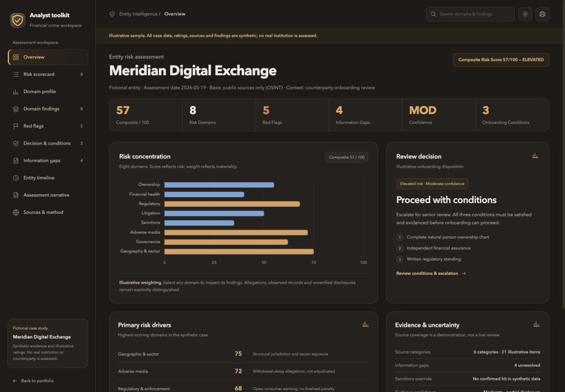The image size is (565, 392).
Task: Select the Regulatory bar in chart
Action: coord(232,204)
